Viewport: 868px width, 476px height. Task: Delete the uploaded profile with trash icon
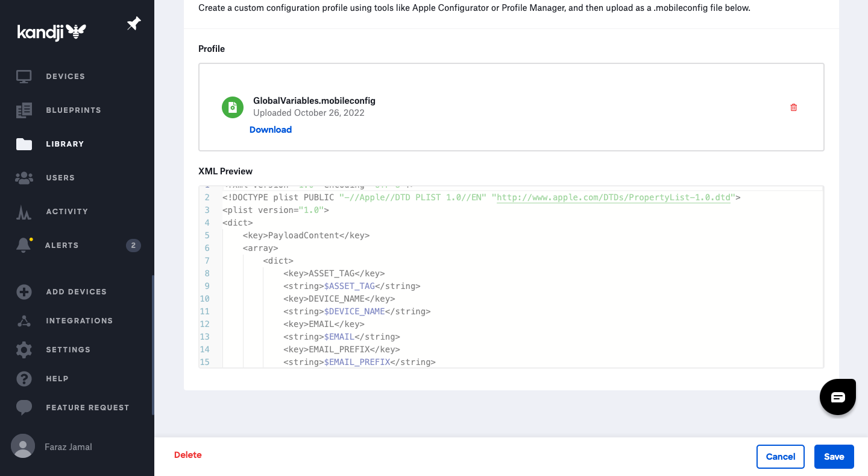pos(793,107)
